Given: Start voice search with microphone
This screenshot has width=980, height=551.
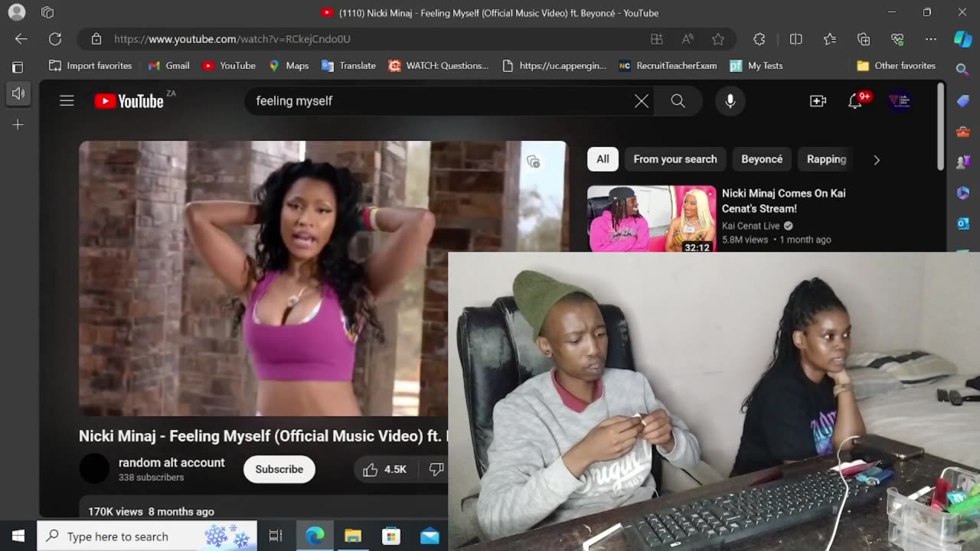Looking at the screenshot, I should (x=730, y=101).
